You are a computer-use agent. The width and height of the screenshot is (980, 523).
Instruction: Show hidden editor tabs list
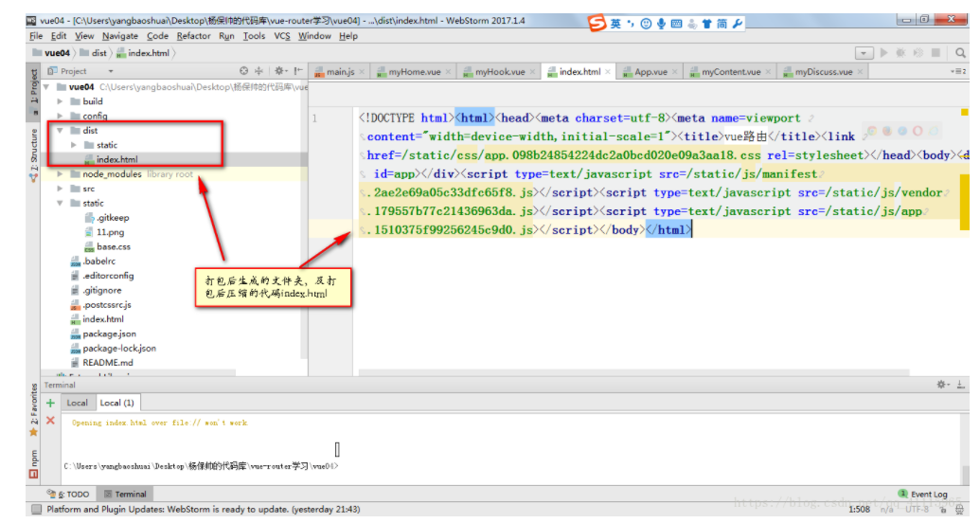pos(957,71)
